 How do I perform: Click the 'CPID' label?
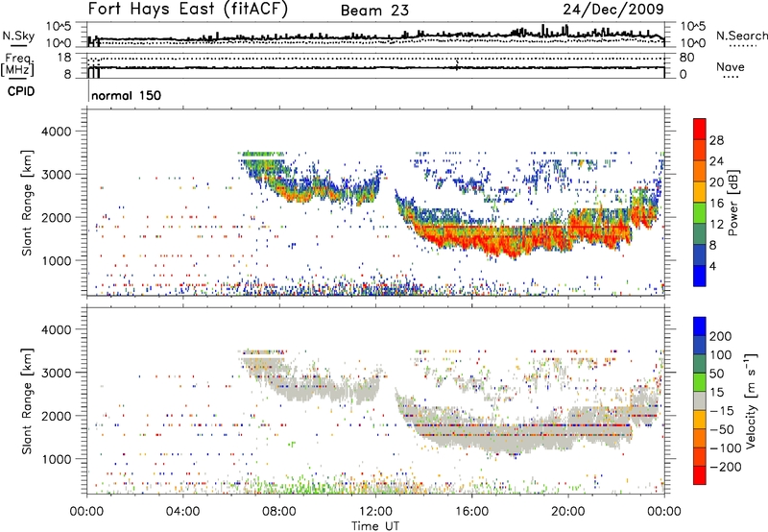tap(21, 91)
